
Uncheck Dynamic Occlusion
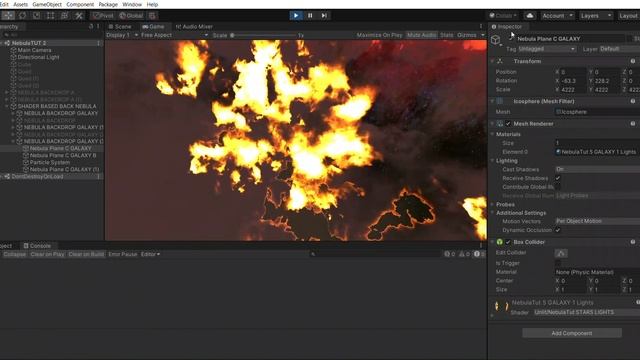558,230
